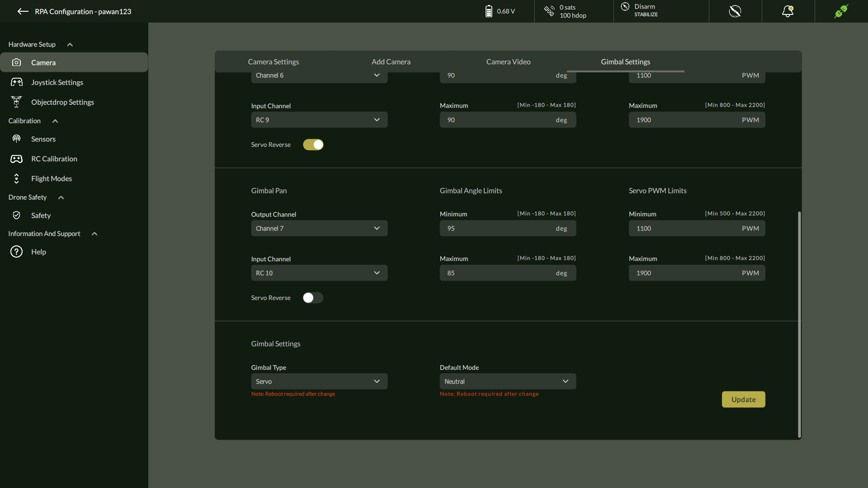Enable Servo Reverse for Gimbal Pan
The width and height of the screenshot is (868, 488).
(x=313, y=298)
